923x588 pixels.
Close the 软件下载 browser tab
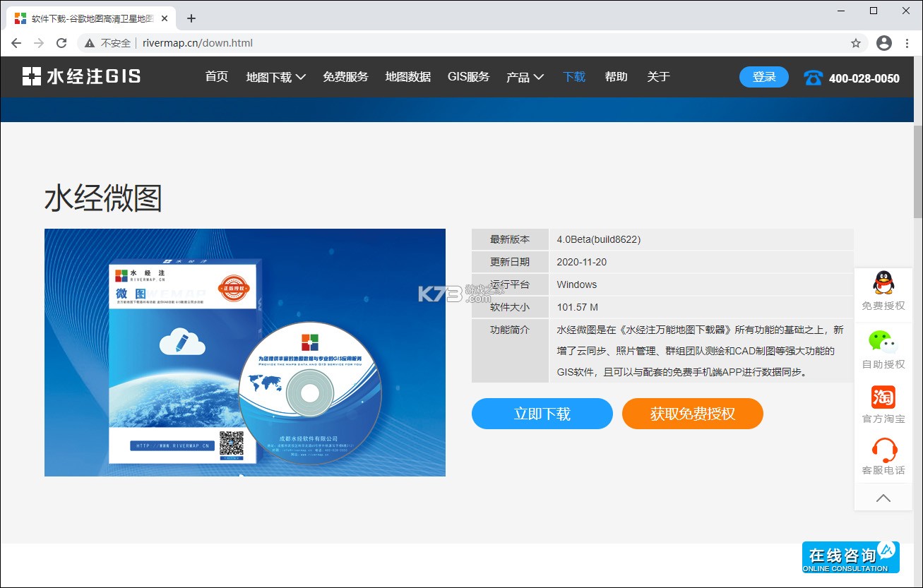click(163, 18)
